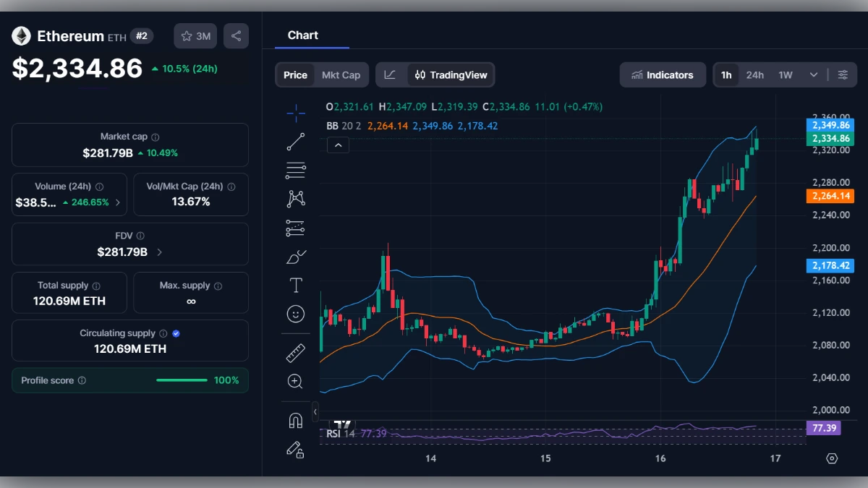The height and width of the screenshot is (488, 868).
Task: Select the trend line drawing tool
Action: click(296, 142)
